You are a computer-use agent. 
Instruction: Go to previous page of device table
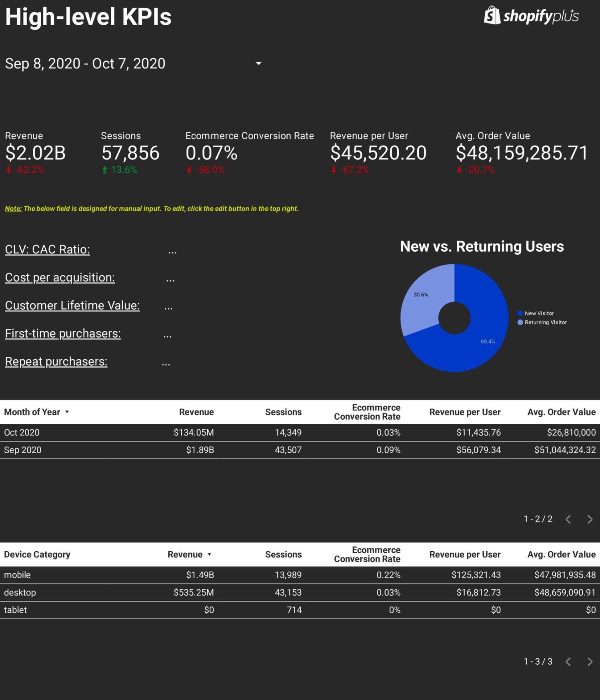point(568,662)
